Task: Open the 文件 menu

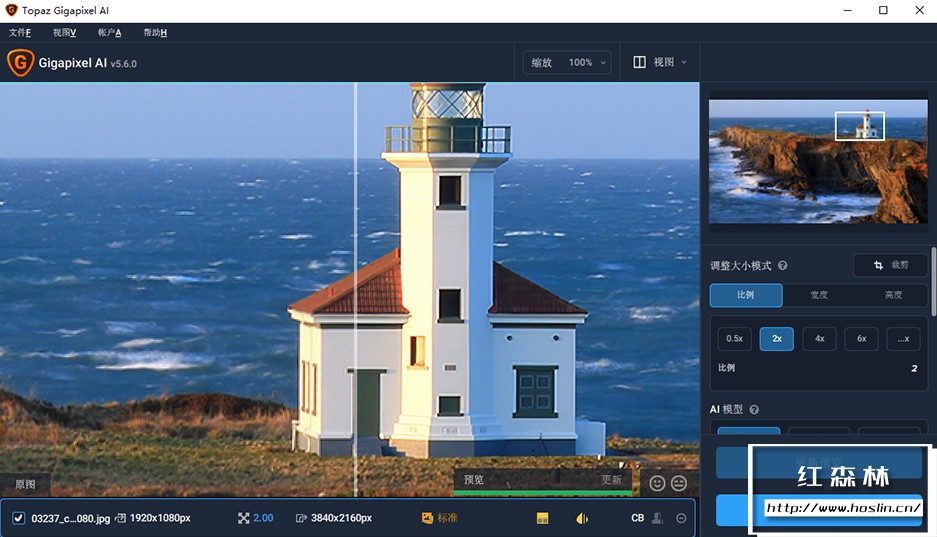Action: [20, 32]
